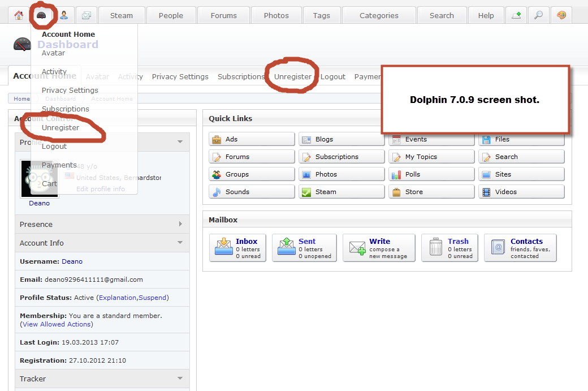Open Categories in the top navigation
Image resolution: width=588 pixels, height=391 pixels.
(x=379, y=15)
